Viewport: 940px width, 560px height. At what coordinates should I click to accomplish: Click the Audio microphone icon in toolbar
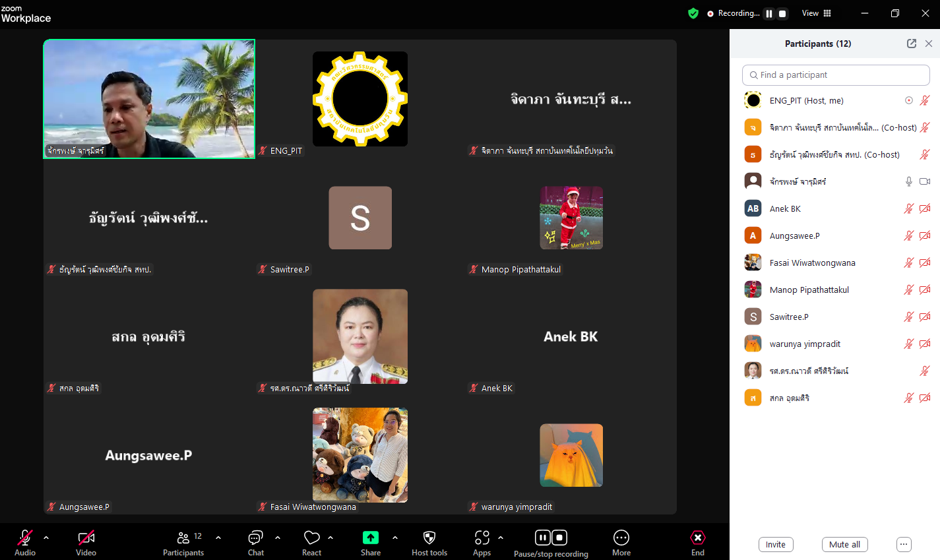tap(25, 538)
